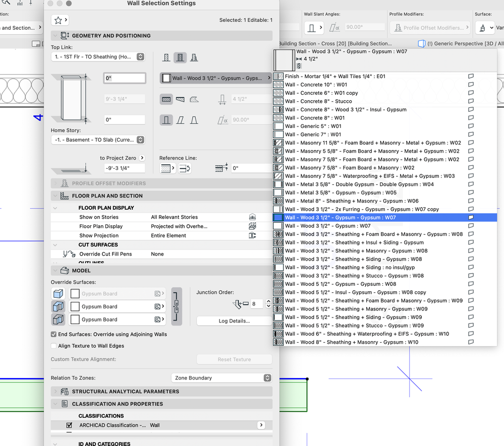
Task: Open surface picker for second Gypsum Board row
Action: click(x=159, y=306)
